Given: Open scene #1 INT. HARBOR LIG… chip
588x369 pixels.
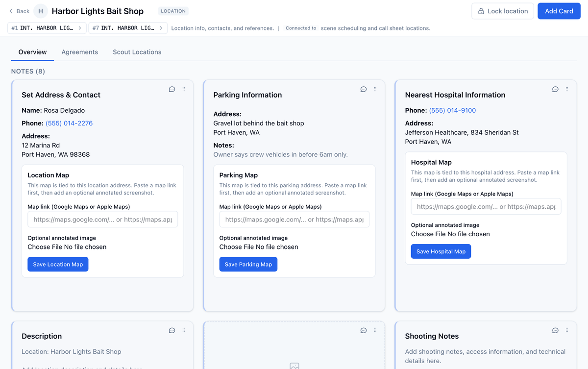Looking at the screenshot, I should [x=47, y=28].
